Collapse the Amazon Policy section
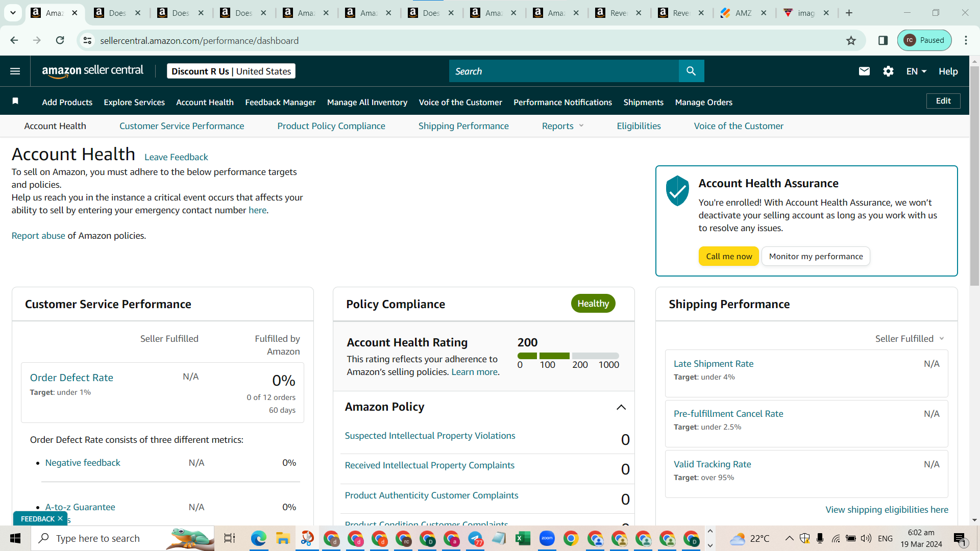Image resolution: width=980 pixels, height=551 pixels. (x=621, y=407)
